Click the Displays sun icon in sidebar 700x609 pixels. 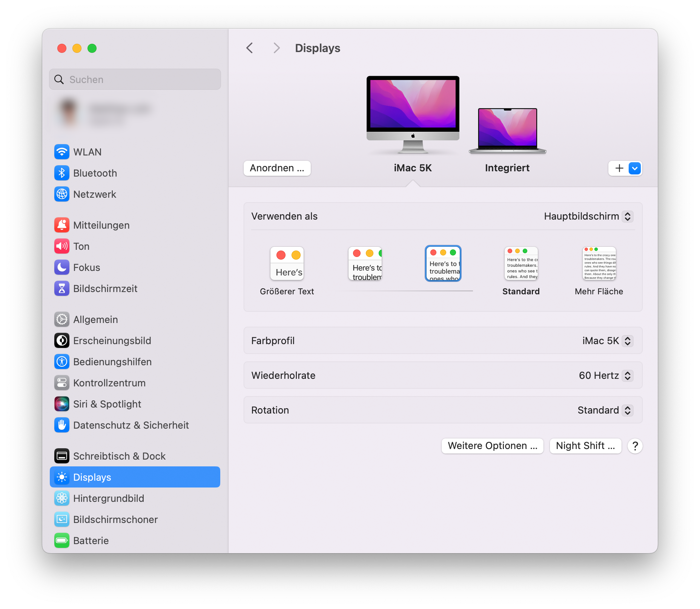[62, 477]
